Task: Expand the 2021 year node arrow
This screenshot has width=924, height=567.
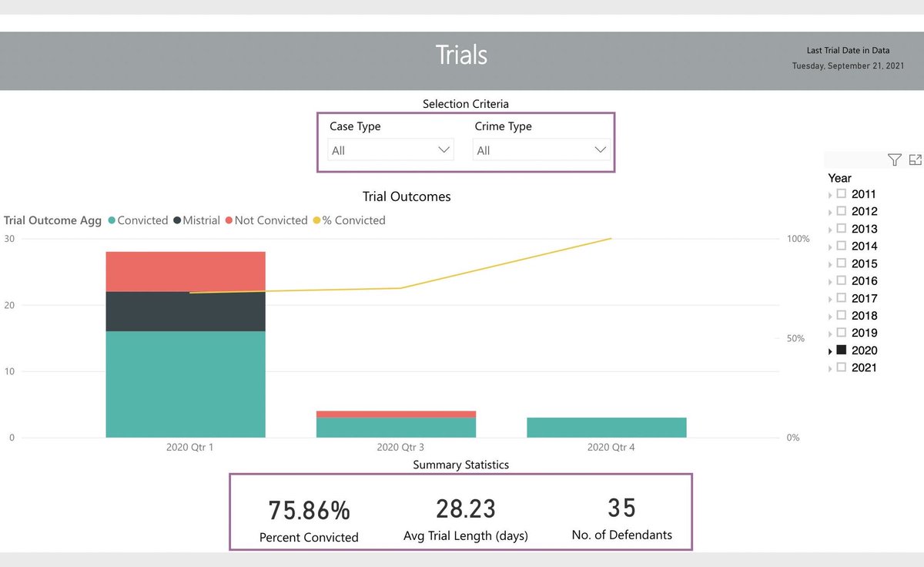Action: point(831,369)
